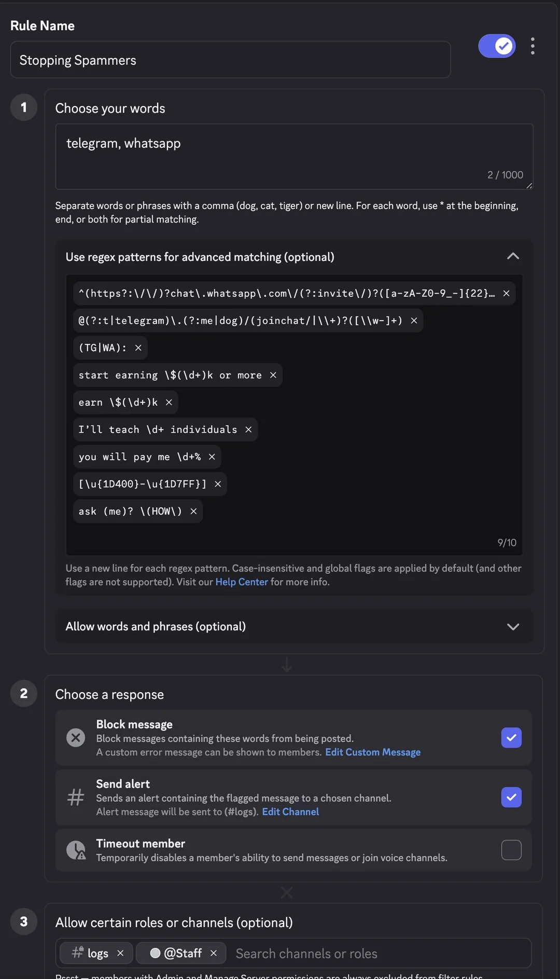
Task: Disable the rule with the top toggle
Action: point(496,46)
